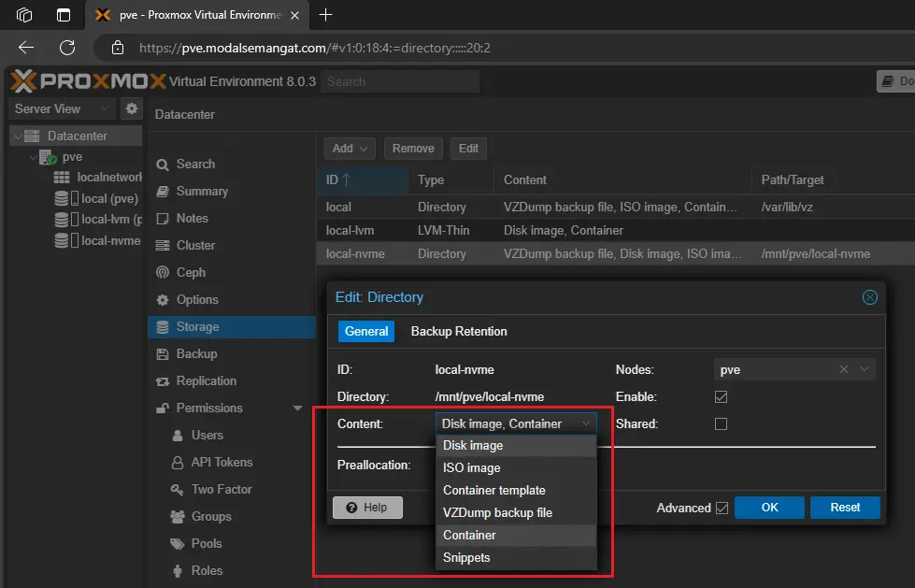Close the pve browser tab

coord(295,15)
